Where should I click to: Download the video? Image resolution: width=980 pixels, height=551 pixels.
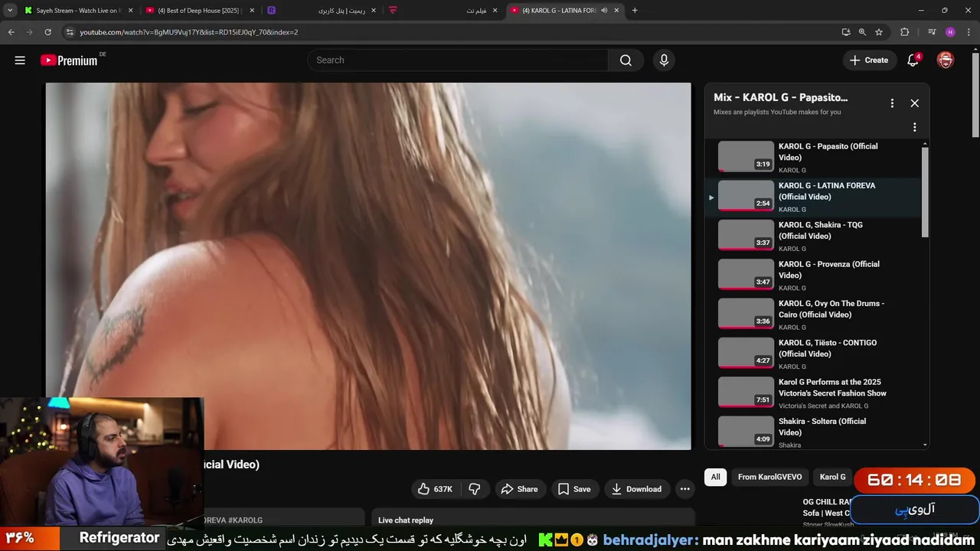point(636,489)
